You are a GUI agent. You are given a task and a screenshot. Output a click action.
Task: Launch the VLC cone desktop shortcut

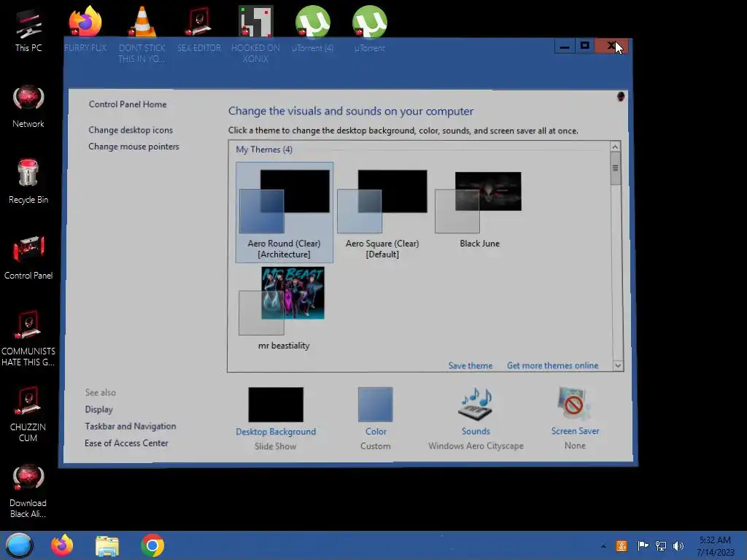click(142, 34)
